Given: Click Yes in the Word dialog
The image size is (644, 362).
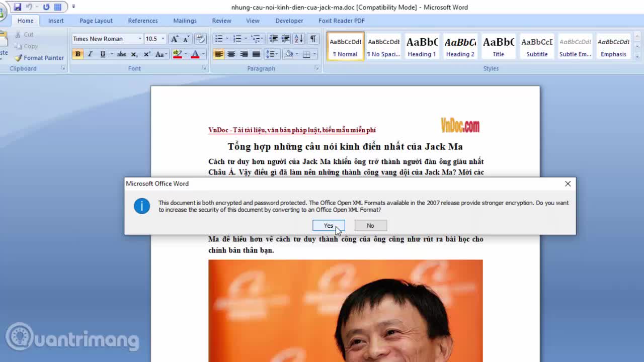Looking at the screenshot, I should (x=329, y=226).
